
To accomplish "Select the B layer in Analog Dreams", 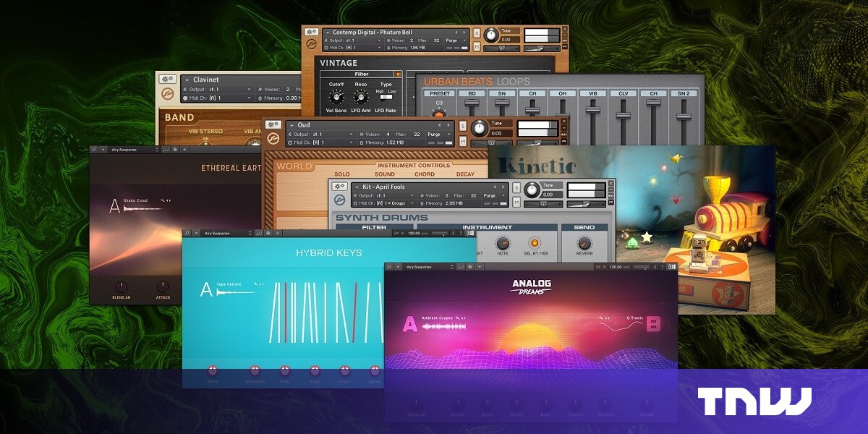I will click(x=652, y=325).
